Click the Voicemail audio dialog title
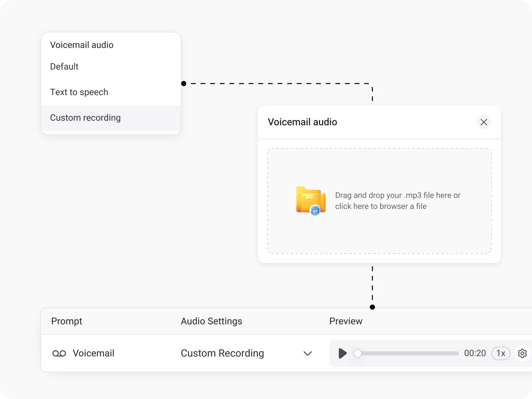The image size is (532, 399). coord(302,122)
